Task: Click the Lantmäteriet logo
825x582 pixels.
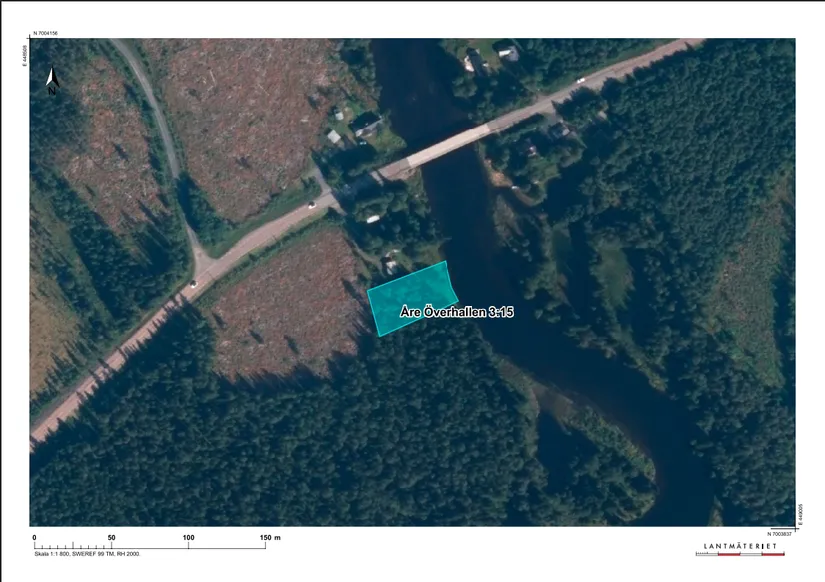Action: 740,549
